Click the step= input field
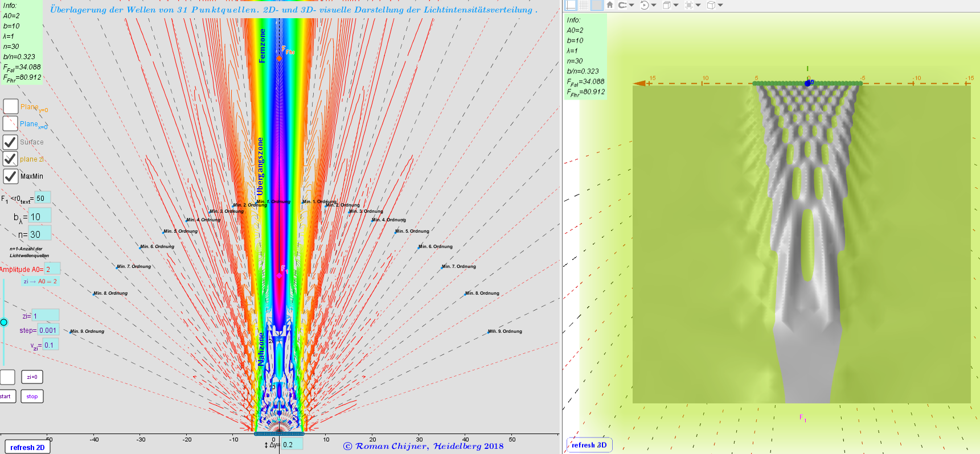 pos(48,330)
